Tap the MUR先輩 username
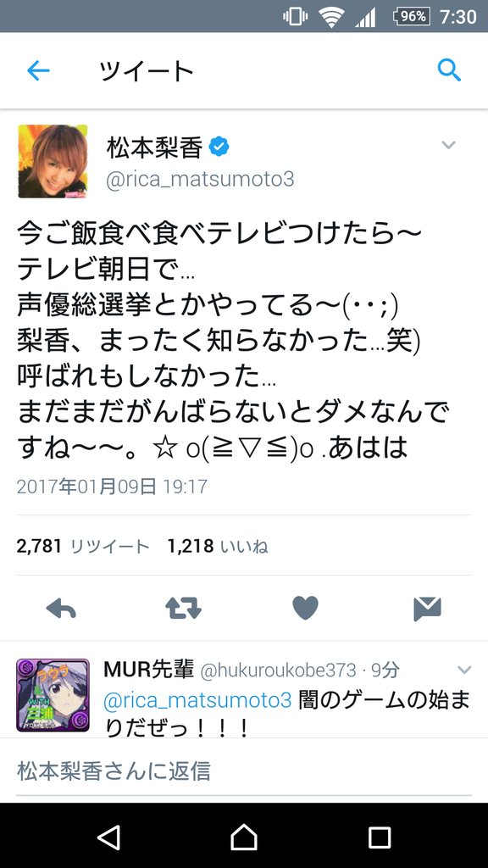488x868 pixels. [149, 670]
